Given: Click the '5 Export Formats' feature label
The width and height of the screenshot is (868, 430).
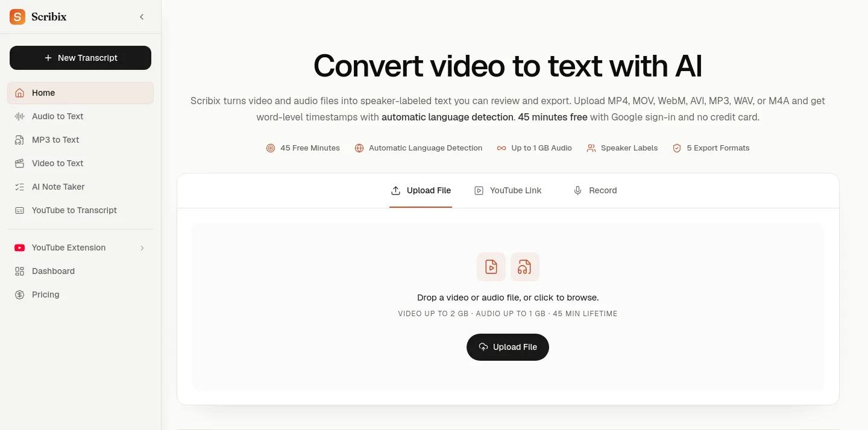Looking at the screenshot, I should click(718, 148).
